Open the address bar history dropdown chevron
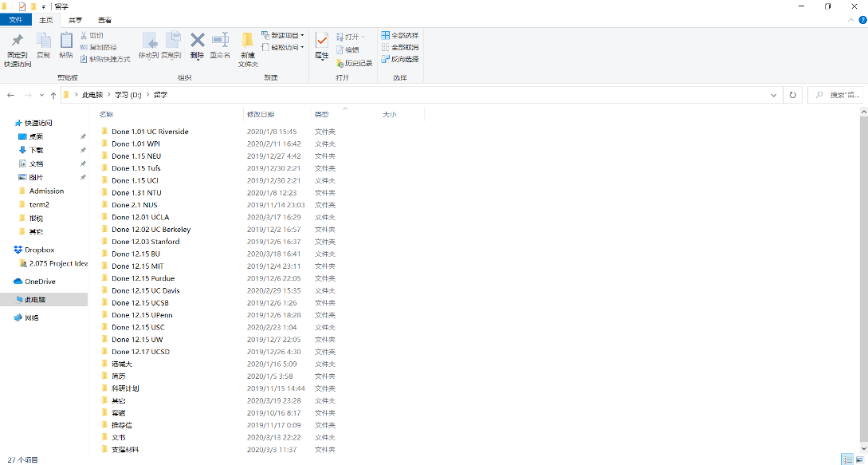This screenshot has width=868, height=465. coord(774,95)
